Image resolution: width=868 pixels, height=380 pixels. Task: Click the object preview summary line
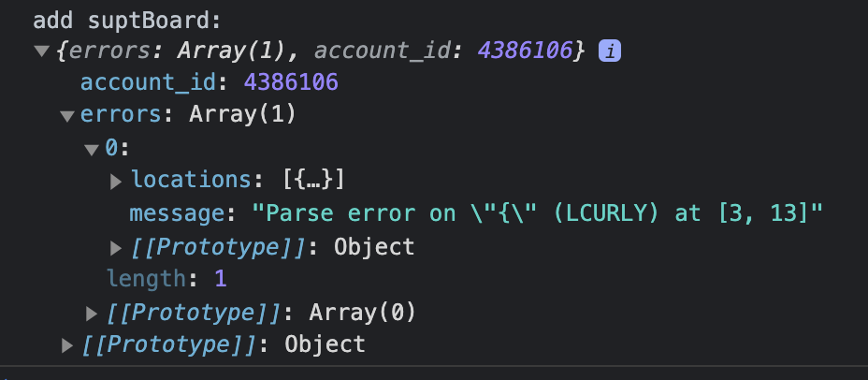click(x=320, y=51)
